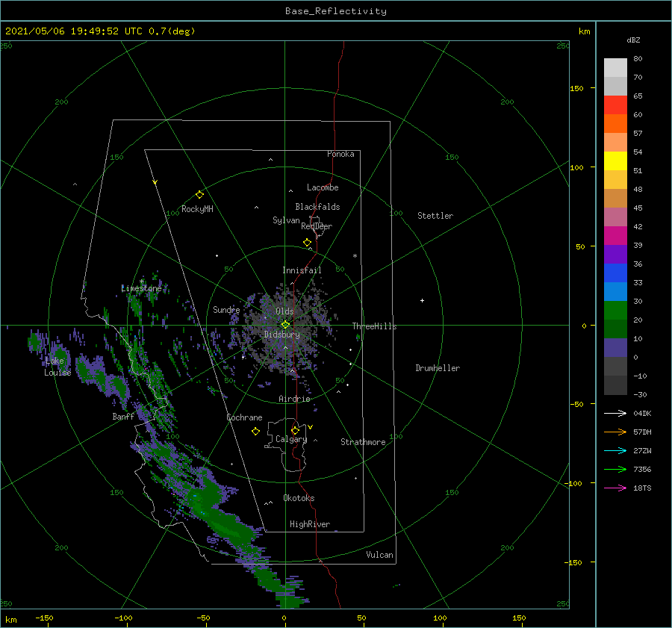Click the Calgary city label
Viewport: 672px width, 628px height.
click(291, 439)
